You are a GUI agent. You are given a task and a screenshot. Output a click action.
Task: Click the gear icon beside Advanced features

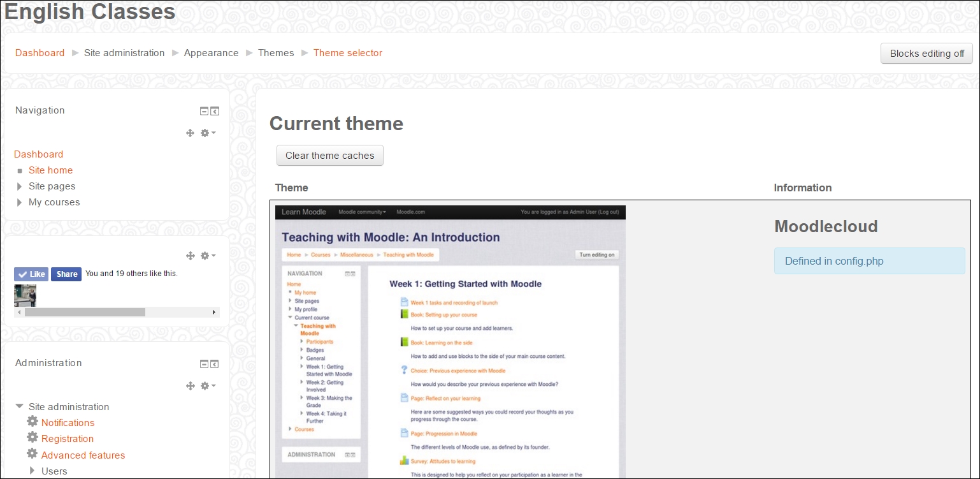(32, 454)
